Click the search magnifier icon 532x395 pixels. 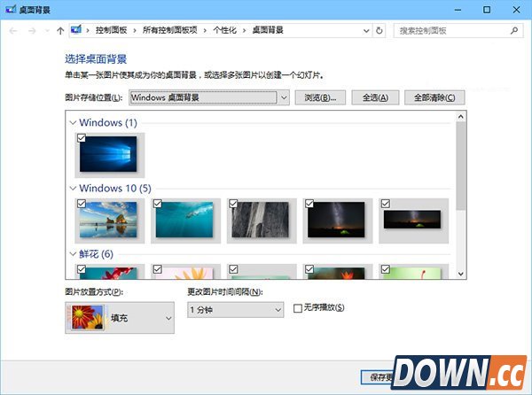tap(514, 31)
